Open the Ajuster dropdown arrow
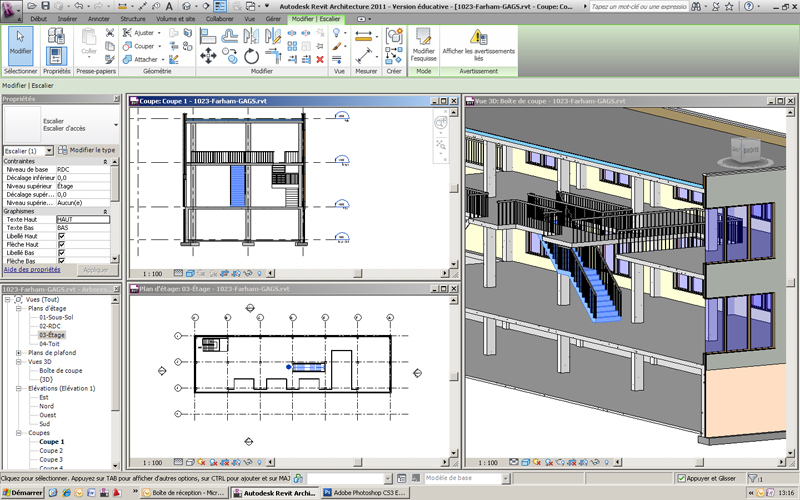Screen dimensions: 800x500 click(159, 33)
